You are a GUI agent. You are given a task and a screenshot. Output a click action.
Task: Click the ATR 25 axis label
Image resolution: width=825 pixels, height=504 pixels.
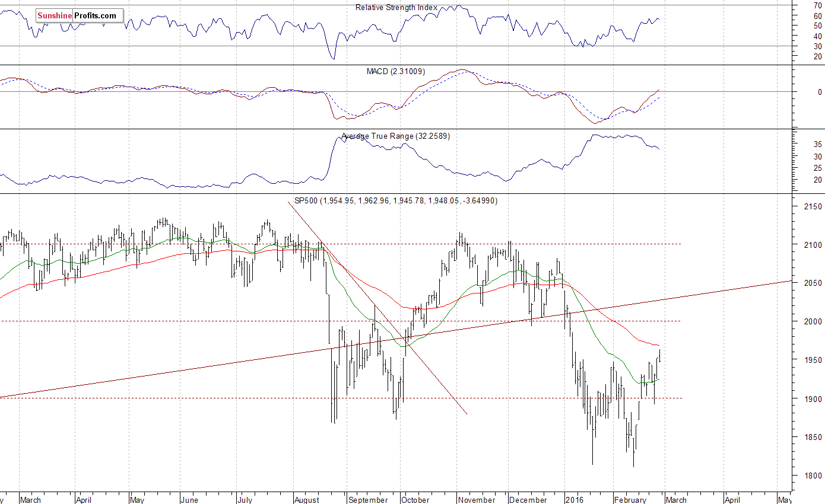818,168
